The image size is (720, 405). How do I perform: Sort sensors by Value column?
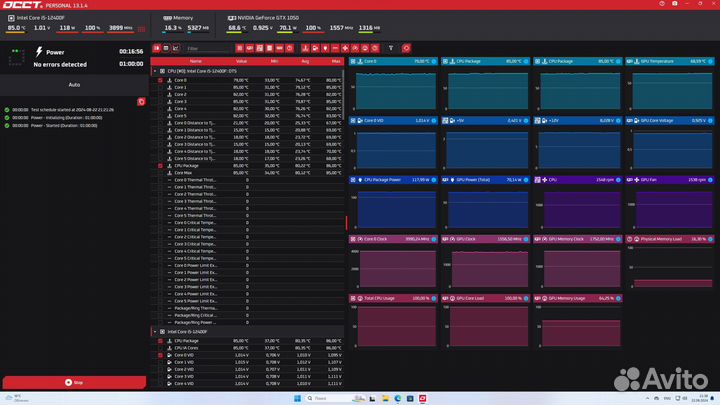click(242, 61)
